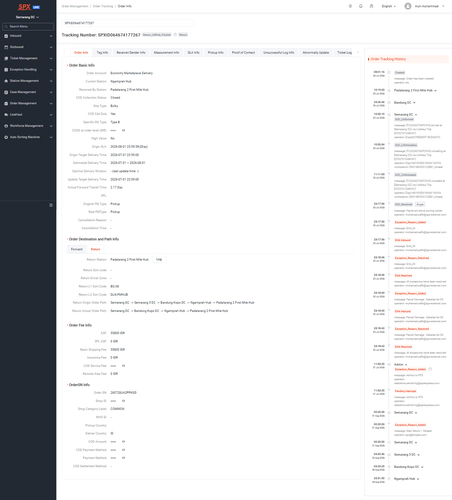Click the header icon next to English
452x500 pixels.
click(371, 6)
